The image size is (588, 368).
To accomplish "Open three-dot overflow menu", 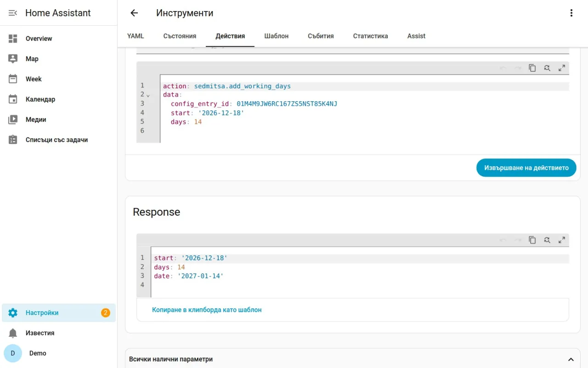I will (571, 13).
